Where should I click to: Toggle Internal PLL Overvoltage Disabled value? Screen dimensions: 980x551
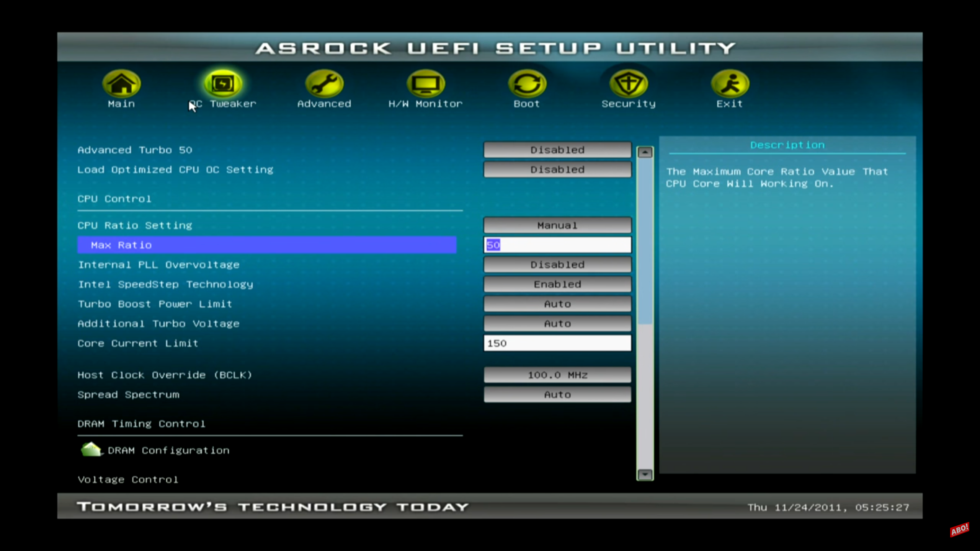[557, 265]
